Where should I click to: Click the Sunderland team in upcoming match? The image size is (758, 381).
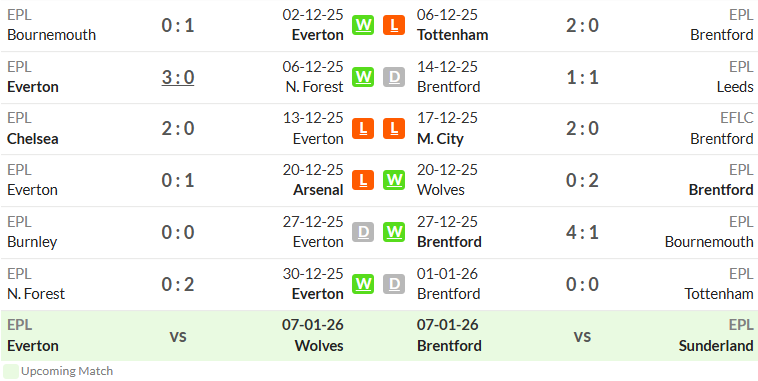tap(716, 346)
